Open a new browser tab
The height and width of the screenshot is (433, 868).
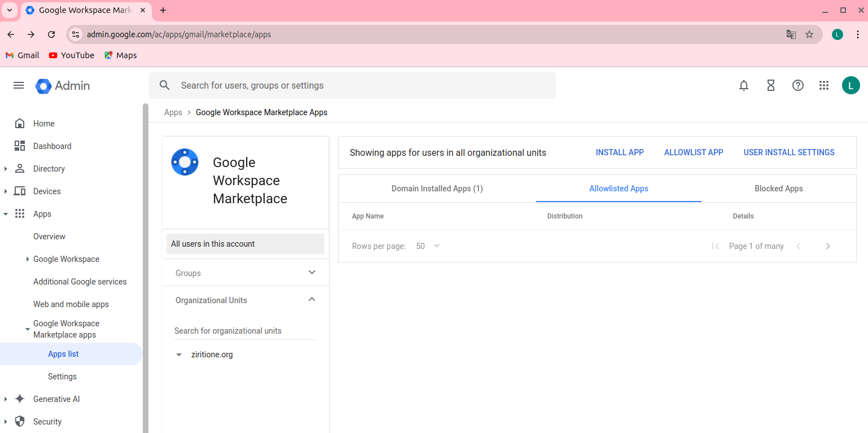coord(163,10)
